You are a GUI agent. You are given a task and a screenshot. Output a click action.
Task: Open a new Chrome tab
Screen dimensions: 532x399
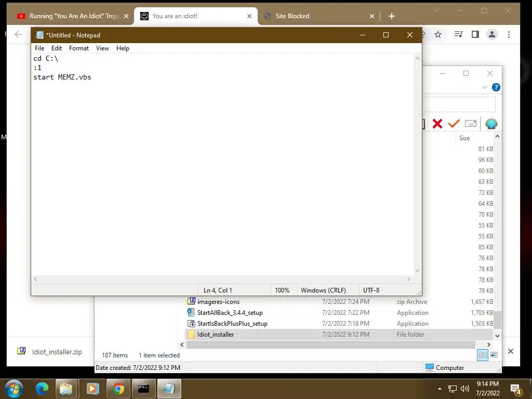392,16
